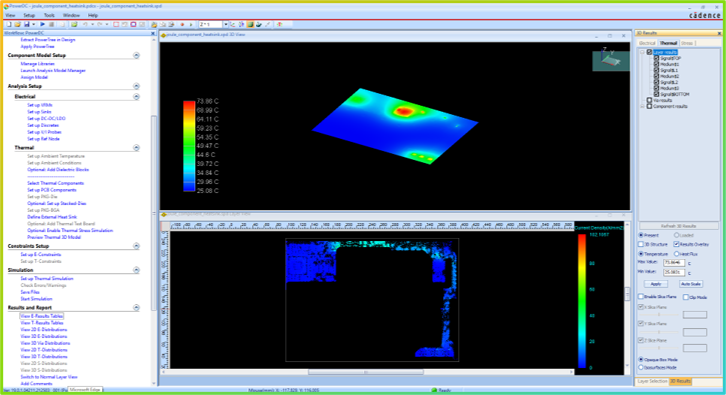This screenshot has height=395, width=726.
Task: Open the Tools menu
Action: (x=49, y=15)
